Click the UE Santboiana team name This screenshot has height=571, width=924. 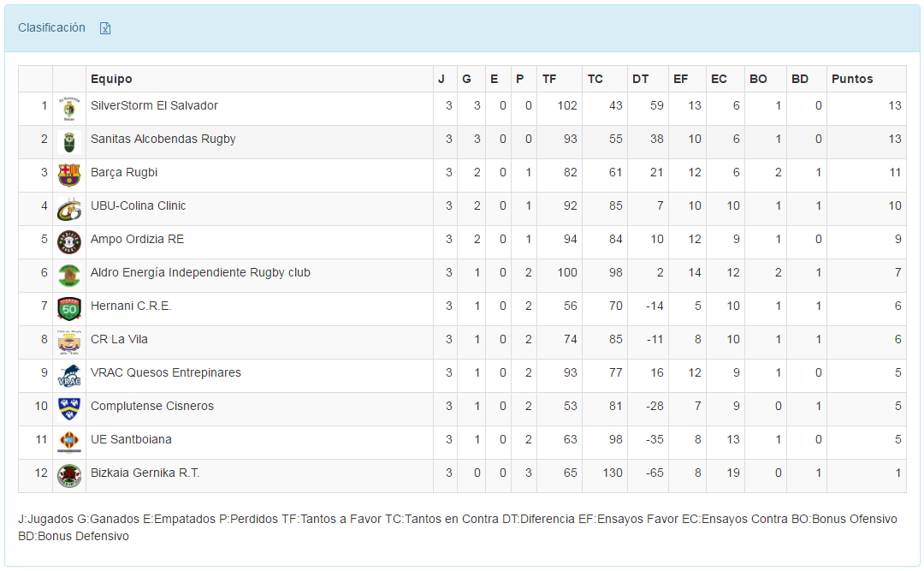(x=131, y=440)
